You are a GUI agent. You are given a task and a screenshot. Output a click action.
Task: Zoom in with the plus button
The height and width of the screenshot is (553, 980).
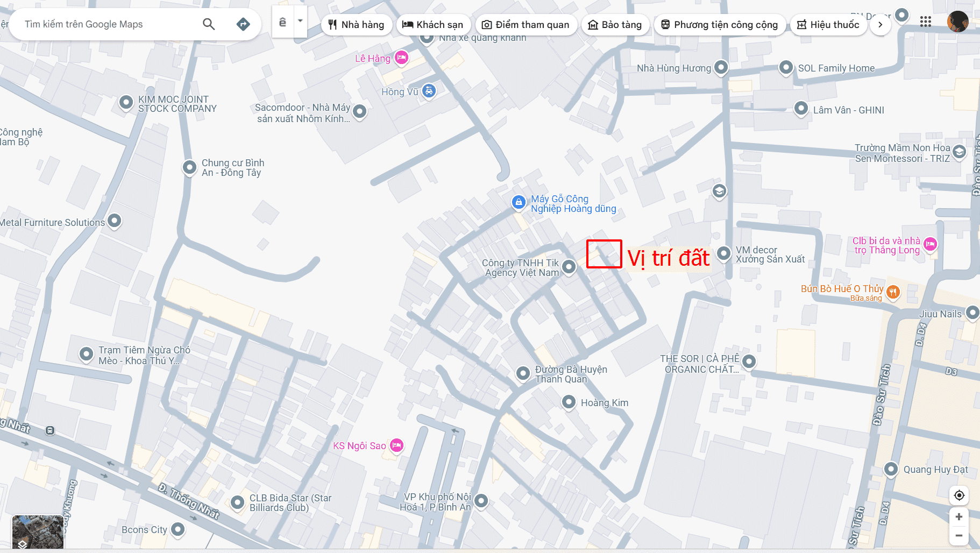click(x=959, y=517)
